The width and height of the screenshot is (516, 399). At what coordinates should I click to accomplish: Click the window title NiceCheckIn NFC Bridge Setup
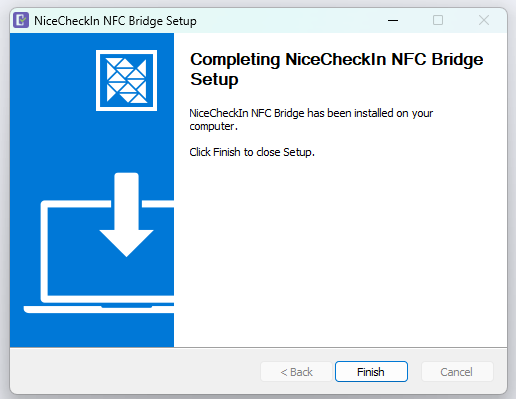click(115, 21)
